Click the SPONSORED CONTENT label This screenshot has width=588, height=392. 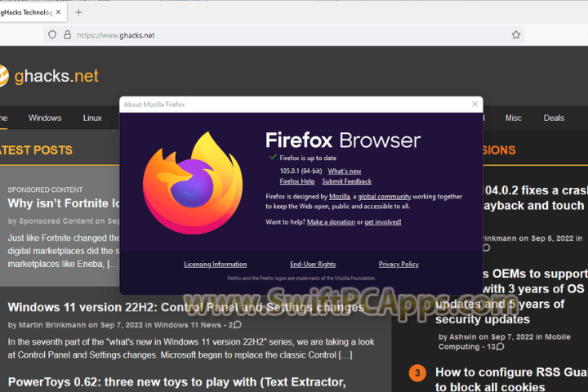tap(46, 189)
